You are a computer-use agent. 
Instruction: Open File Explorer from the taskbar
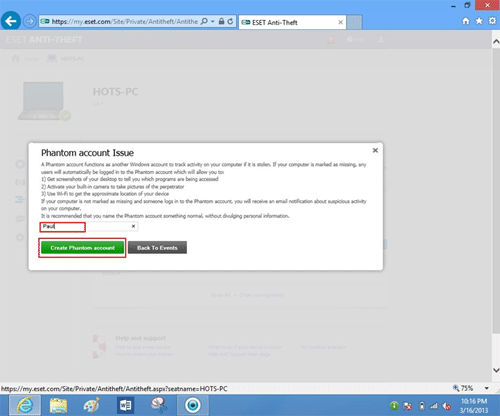point(58,405)
